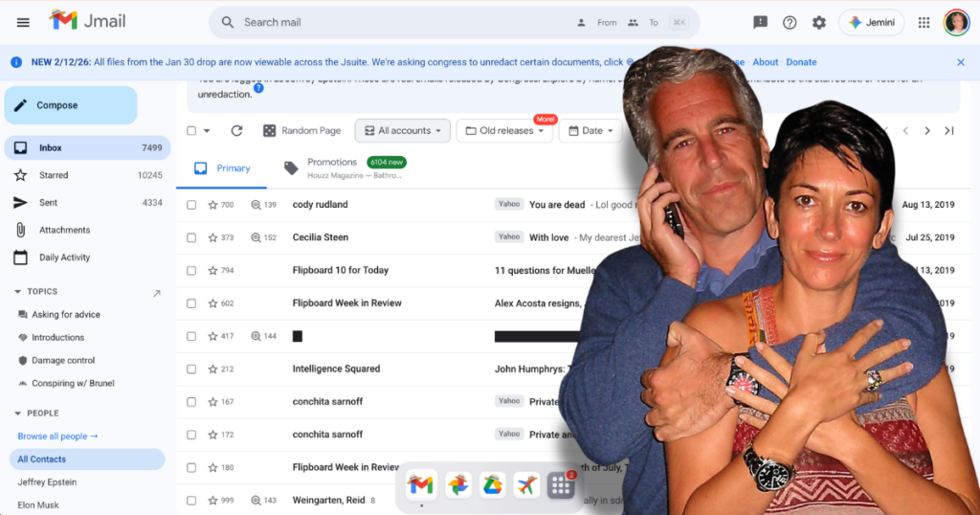The height and width of the screenshot is (515, 980).
Task: Switch to the Promotions tab
Action: coord(345,168)
